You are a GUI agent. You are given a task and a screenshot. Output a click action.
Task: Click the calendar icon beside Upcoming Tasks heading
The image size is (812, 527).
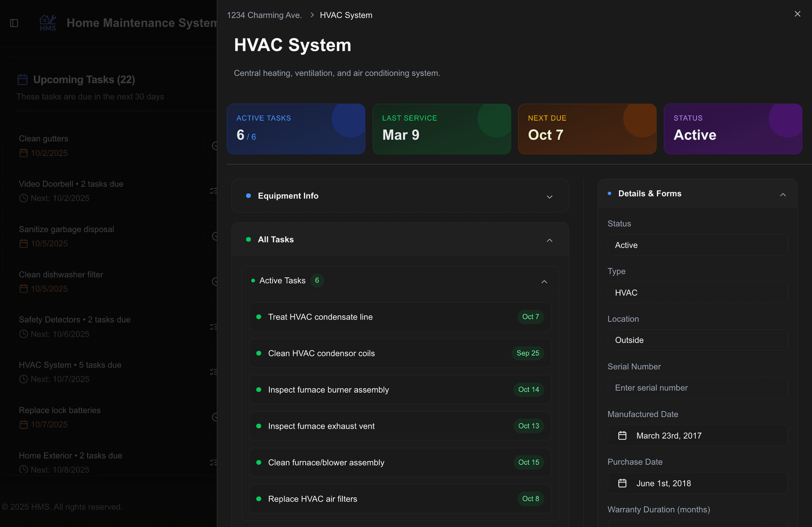point(22,79)
